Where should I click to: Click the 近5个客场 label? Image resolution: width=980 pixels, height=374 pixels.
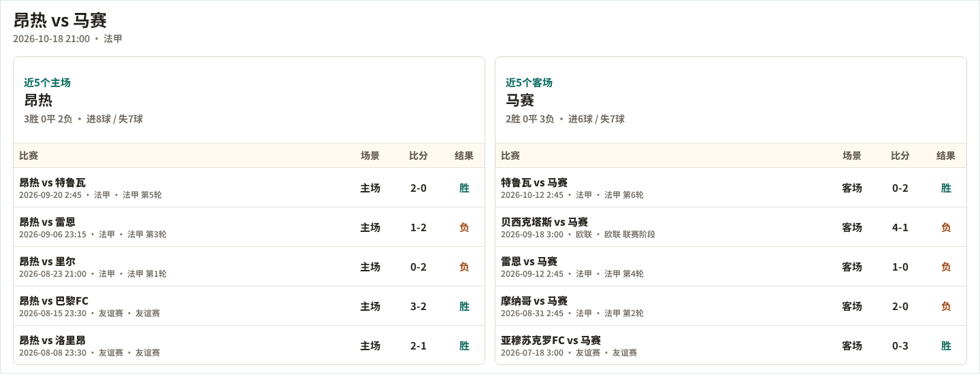529,82
